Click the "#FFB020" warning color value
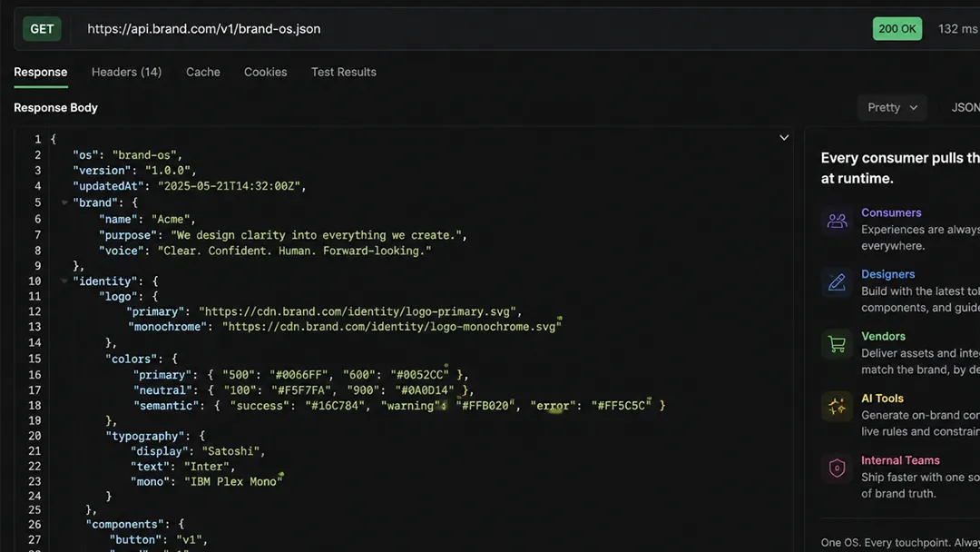This screenshot has height=552, width=980. coord(485,405)
